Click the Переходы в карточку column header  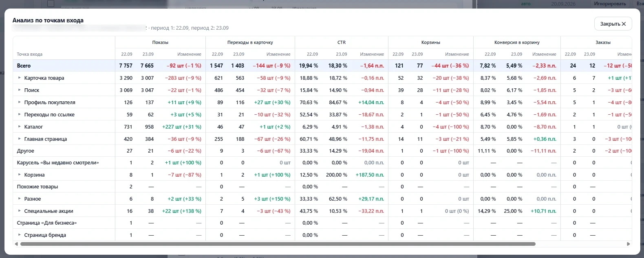tap(250, 42)
